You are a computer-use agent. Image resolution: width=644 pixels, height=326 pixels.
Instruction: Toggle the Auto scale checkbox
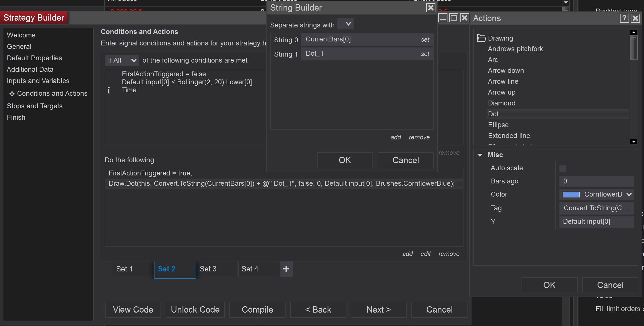click(562, 168)
